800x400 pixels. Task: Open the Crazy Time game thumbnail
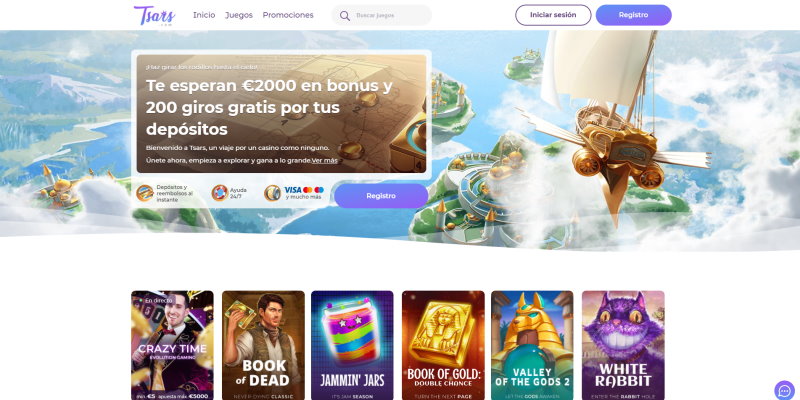[x=172, y=345]
